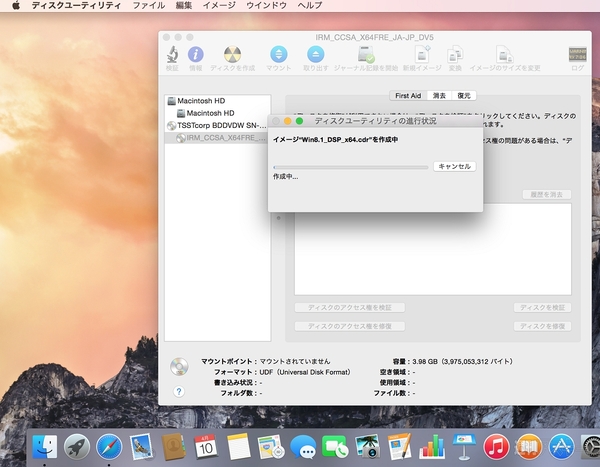
Task: Open Calendar from the Dock
Action: click(206, 446)
